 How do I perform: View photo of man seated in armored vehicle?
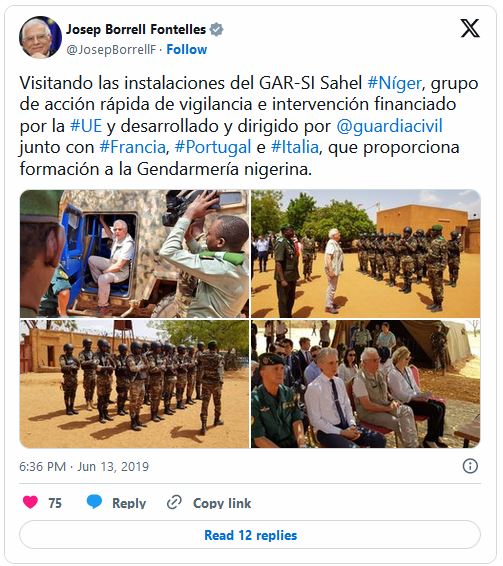coord(134,254)
